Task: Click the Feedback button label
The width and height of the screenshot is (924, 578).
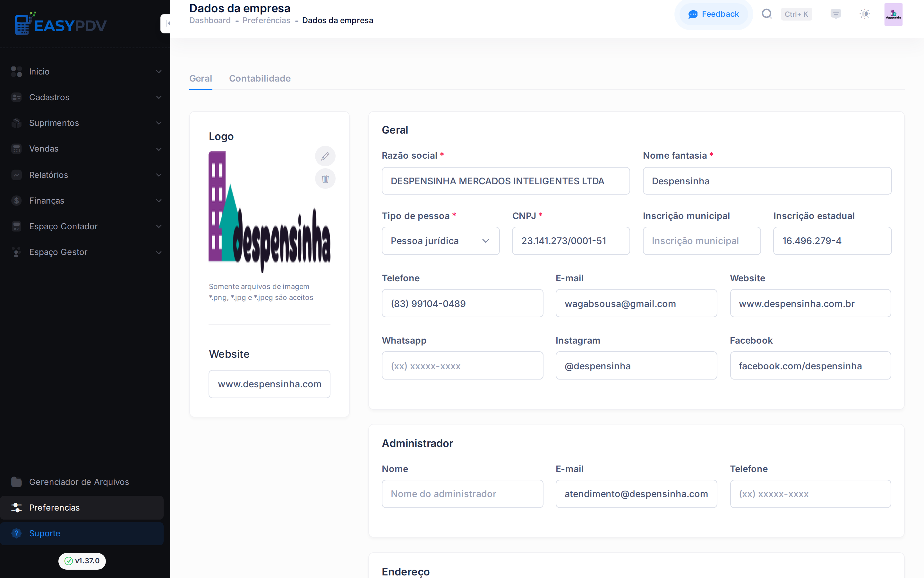Action: coord(720,14)
